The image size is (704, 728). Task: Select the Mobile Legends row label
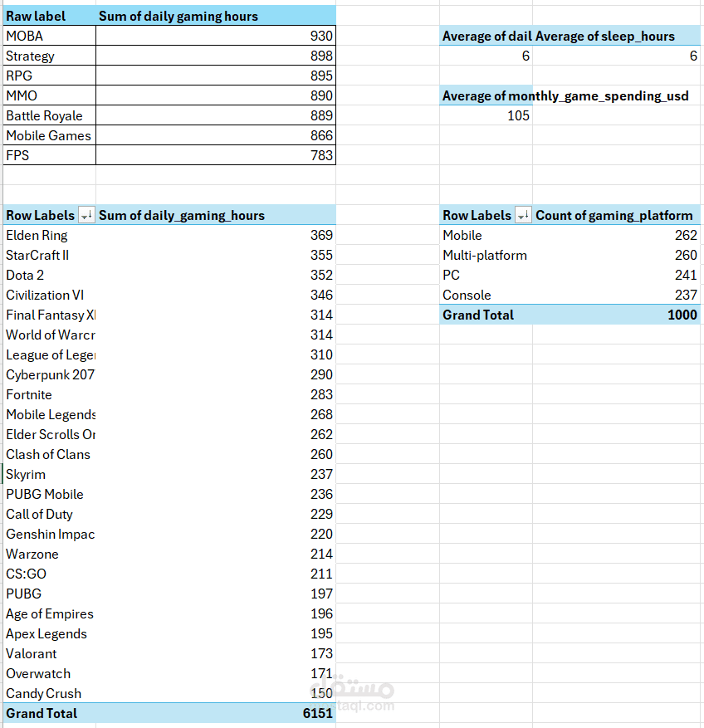[49, 414]
